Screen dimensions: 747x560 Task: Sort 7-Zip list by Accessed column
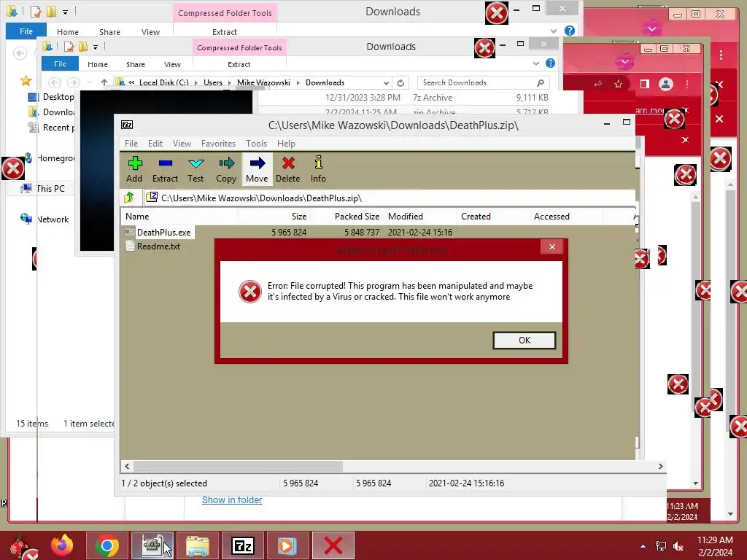point(565,216)
